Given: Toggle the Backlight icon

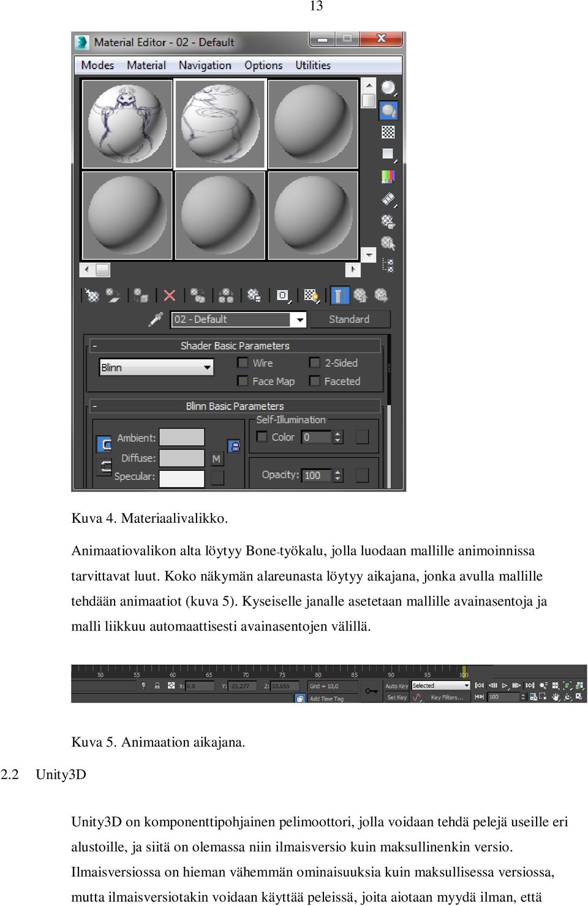Looking at the screenshot, I should 388,110.
